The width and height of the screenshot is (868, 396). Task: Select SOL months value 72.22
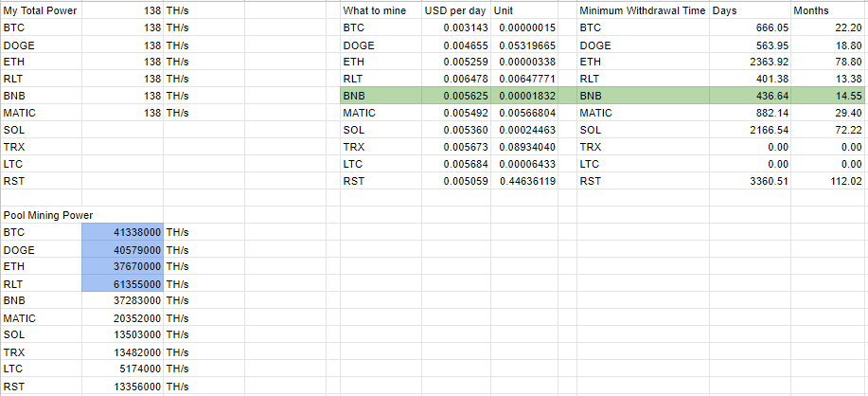[829, 130]
